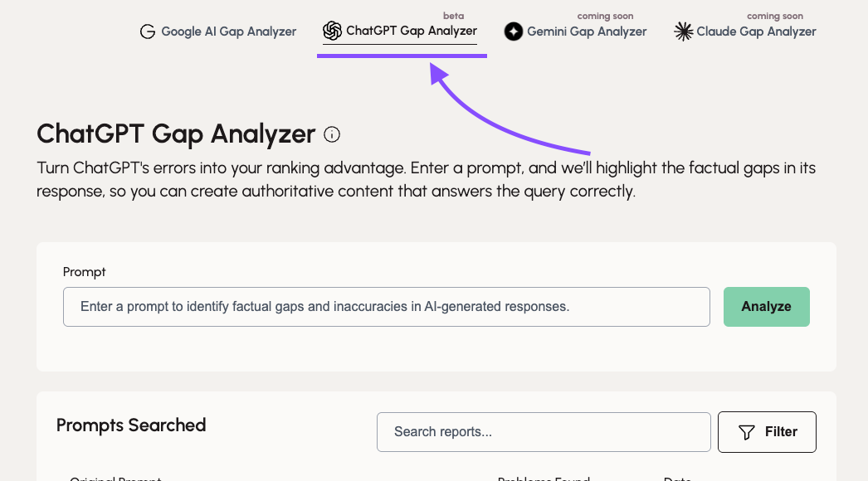Click the Original Prompt column header
Viewport: 868px width, 481px height.
[116, 478]
